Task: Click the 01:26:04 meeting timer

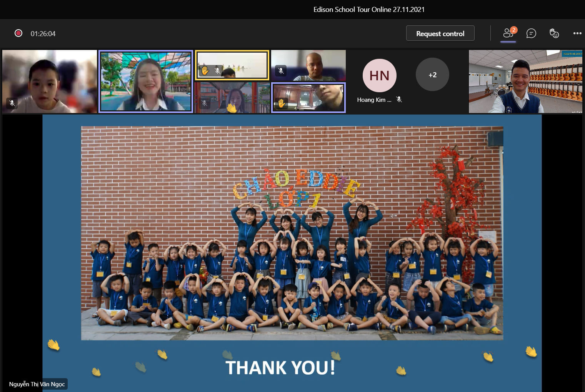Action: click(x=43, y=34)
